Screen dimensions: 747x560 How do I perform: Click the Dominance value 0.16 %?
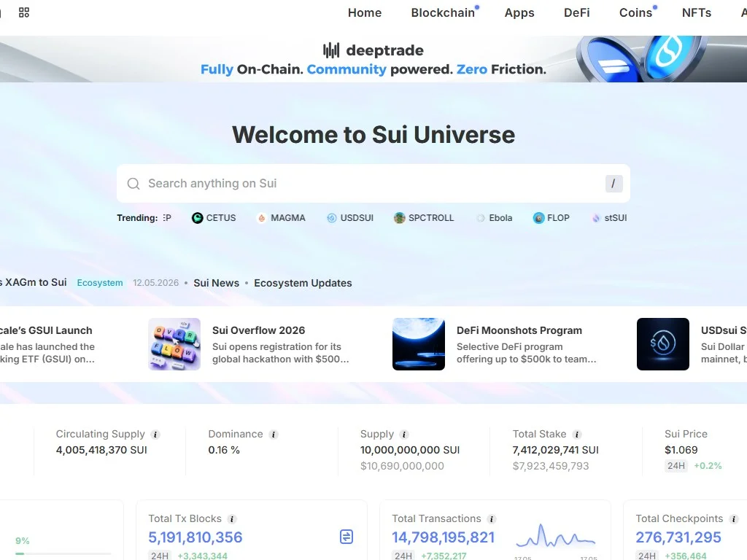click(x=224, y=450)
